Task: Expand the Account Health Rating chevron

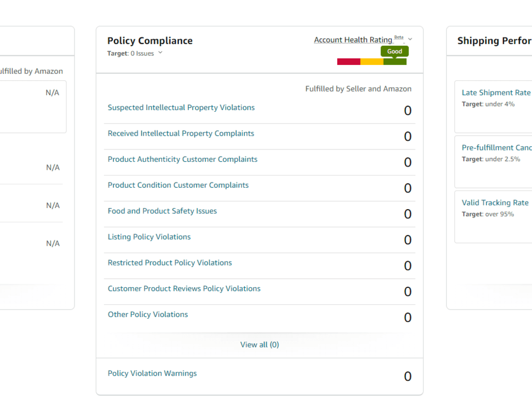Action: click(410, 39)
